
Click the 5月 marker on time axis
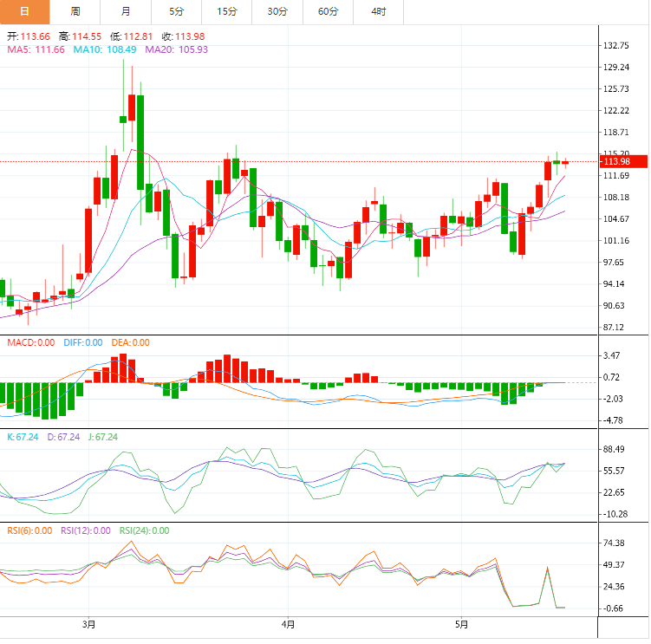(x=461, y=624)
